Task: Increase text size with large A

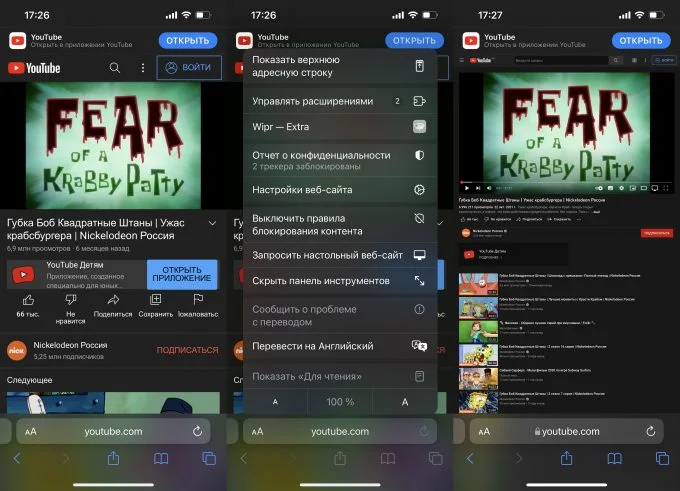Action: click(x=405, y=402)
